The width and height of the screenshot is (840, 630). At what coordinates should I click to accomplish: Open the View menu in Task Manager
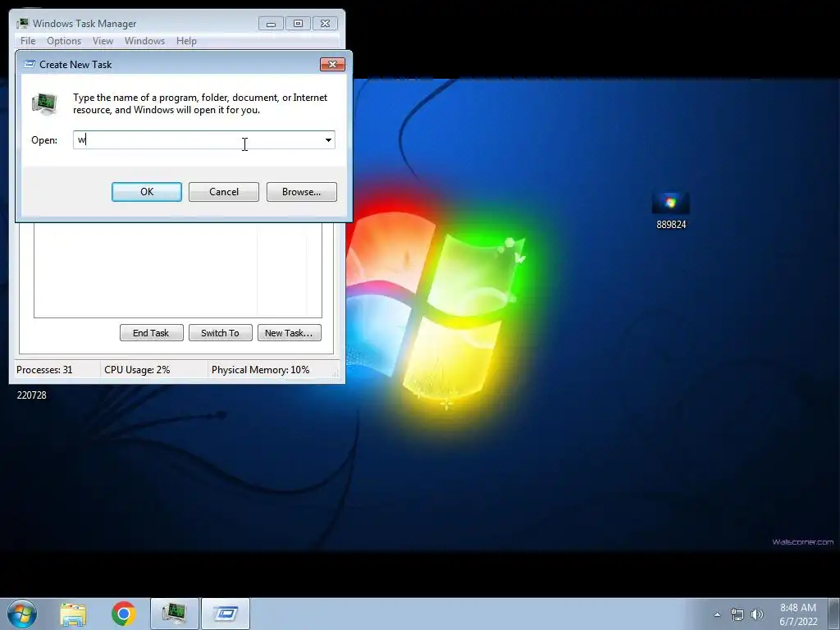[103, 41]
